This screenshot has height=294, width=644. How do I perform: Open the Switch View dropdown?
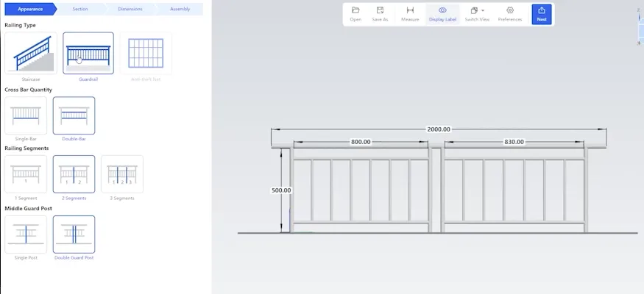[x=477, y=11]
